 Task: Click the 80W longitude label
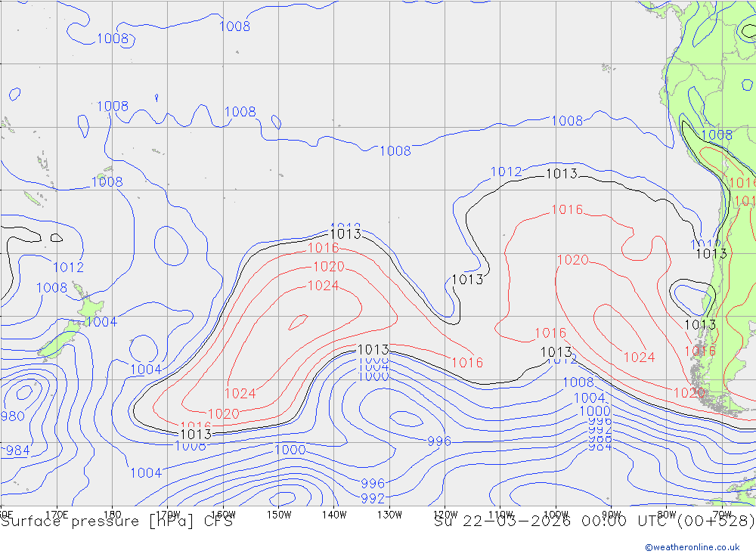coord(667,515)
